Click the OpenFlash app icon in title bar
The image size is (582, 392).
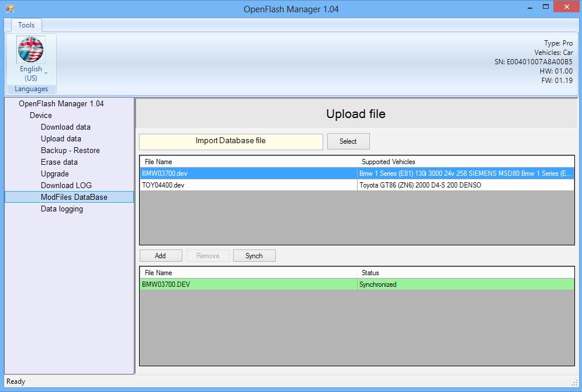10,9
